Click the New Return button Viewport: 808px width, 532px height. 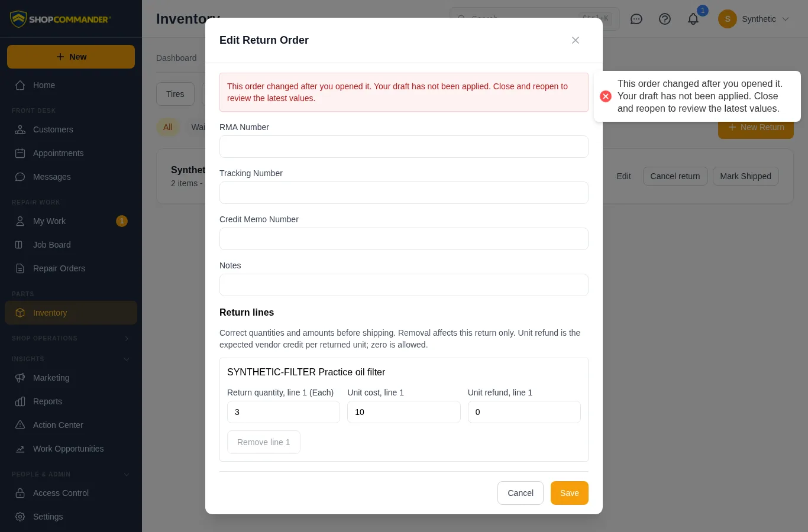point(756,128)
